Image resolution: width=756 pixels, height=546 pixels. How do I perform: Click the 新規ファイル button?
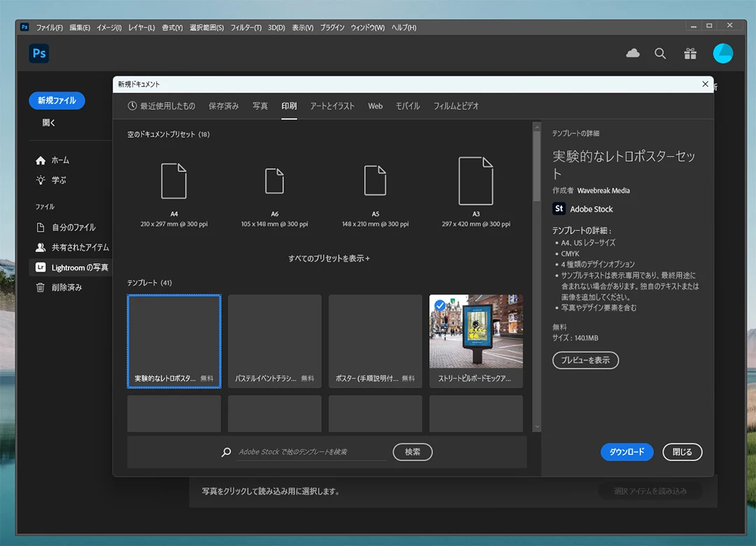click(57, 100)
